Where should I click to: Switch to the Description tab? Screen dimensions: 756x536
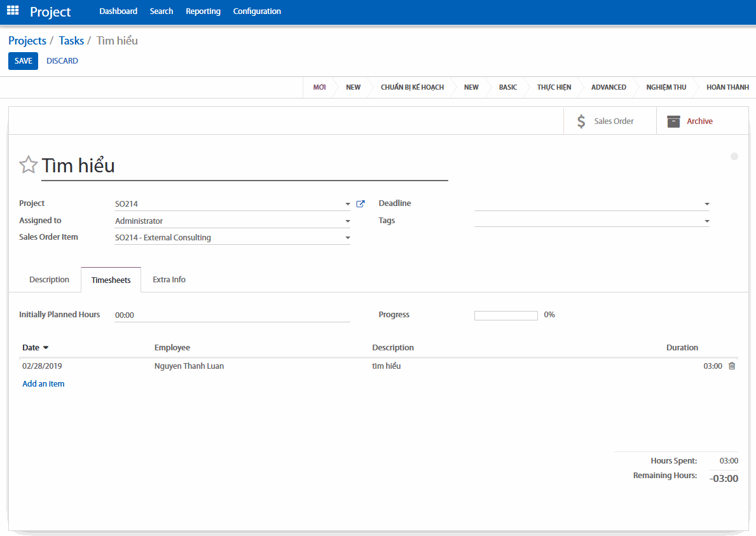[x=49, y=280]
